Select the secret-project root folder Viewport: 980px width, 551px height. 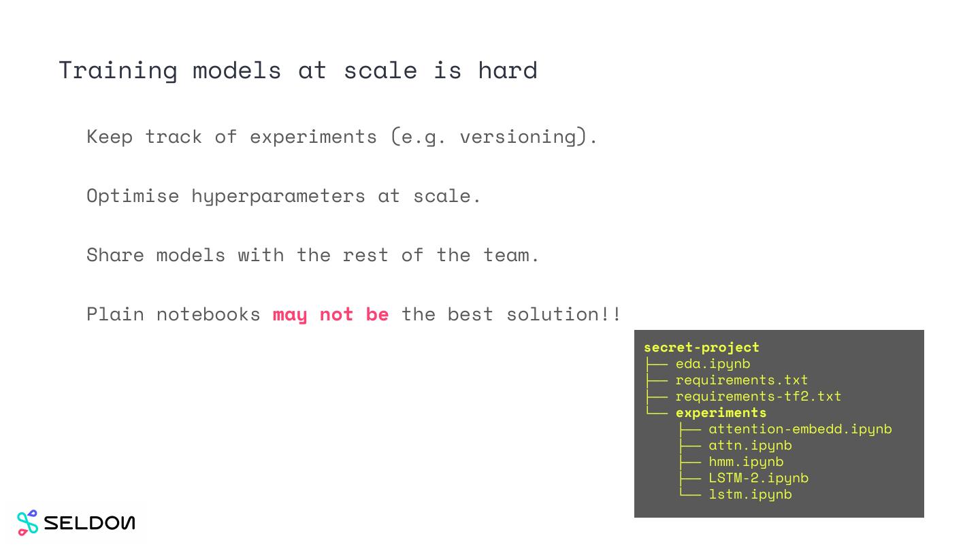tap(701, 347)
